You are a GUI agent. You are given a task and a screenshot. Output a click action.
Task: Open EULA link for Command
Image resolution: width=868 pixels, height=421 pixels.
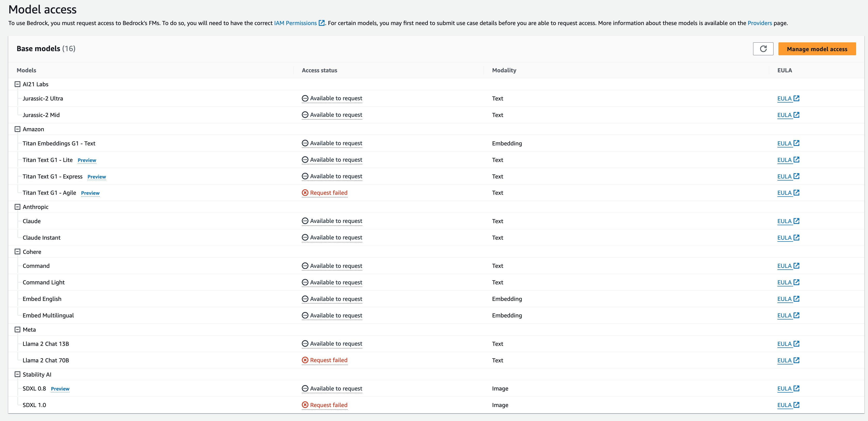click(x=788, y=266)
